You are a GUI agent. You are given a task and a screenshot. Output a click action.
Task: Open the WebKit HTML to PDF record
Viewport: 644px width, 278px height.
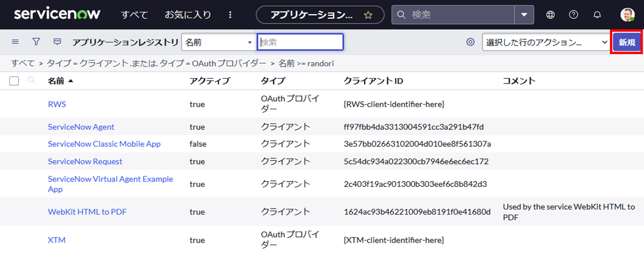pos(87,212)
